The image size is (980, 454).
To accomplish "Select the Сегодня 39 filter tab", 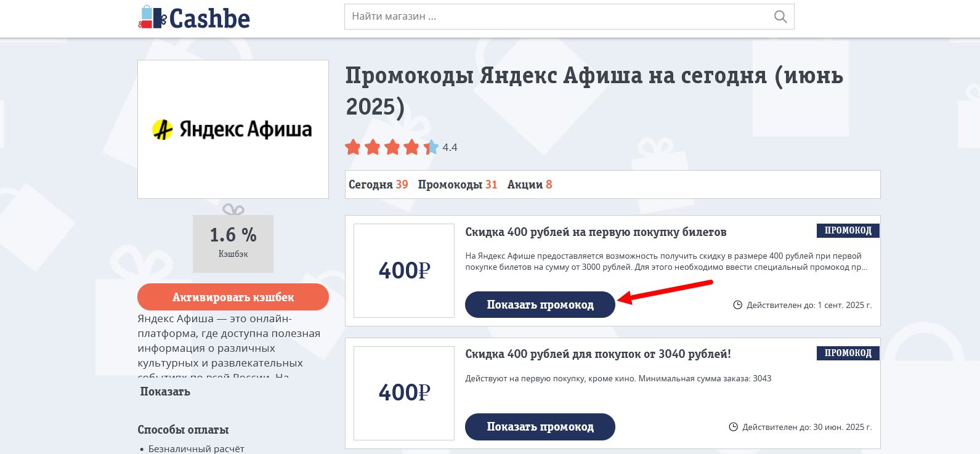I will point(378,184).
